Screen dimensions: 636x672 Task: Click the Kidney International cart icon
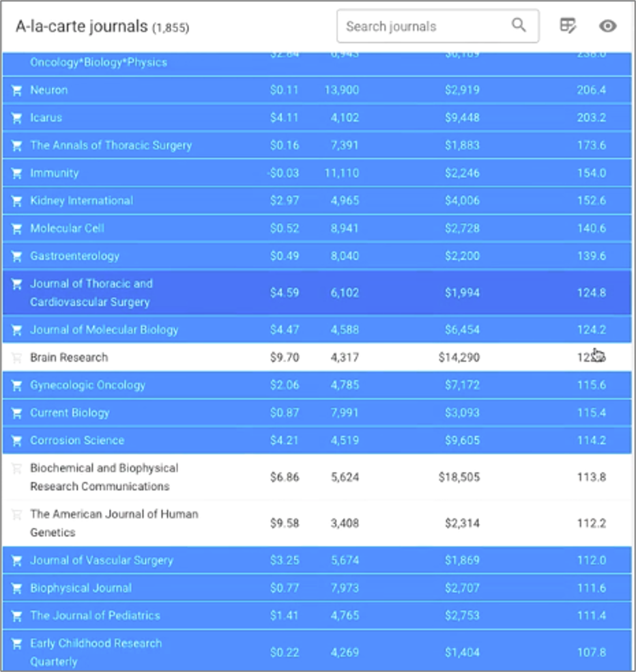tap(16, 201)
